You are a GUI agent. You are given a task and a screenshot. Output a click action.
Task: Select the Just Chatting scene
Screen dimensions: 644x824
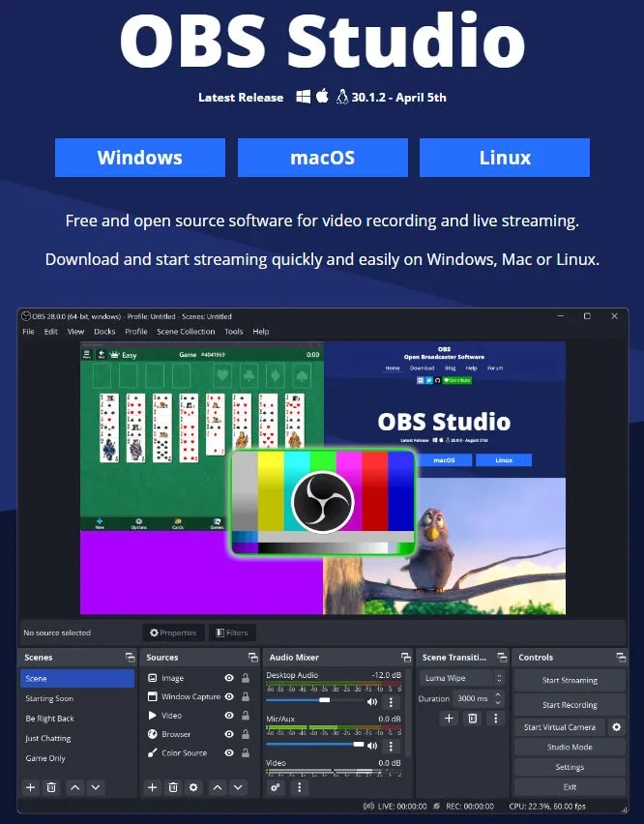tap(77, 738)
